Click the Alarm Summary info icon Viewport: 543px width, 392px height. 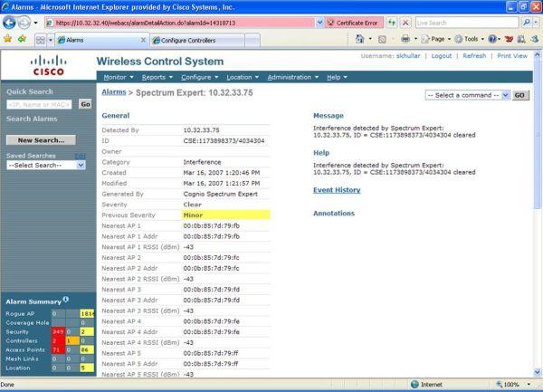click(x=66, y=299)
